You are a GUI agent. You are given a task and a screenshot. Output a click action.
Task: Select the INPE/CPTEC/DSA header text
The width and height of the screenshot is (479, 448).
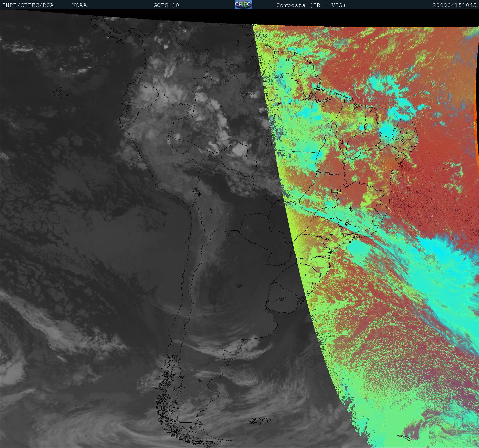28,5
